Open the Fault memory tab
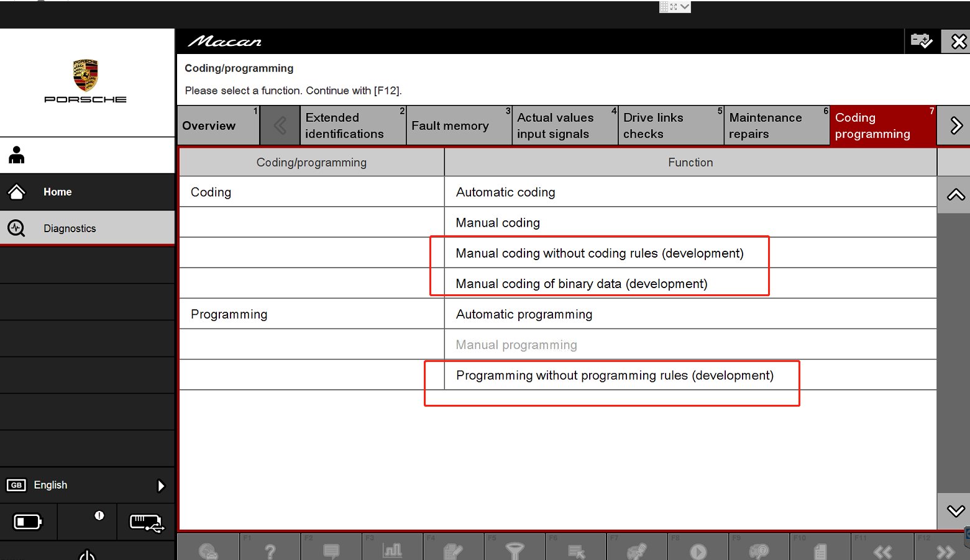The image size is (970, 560). [x=459, y=125]
